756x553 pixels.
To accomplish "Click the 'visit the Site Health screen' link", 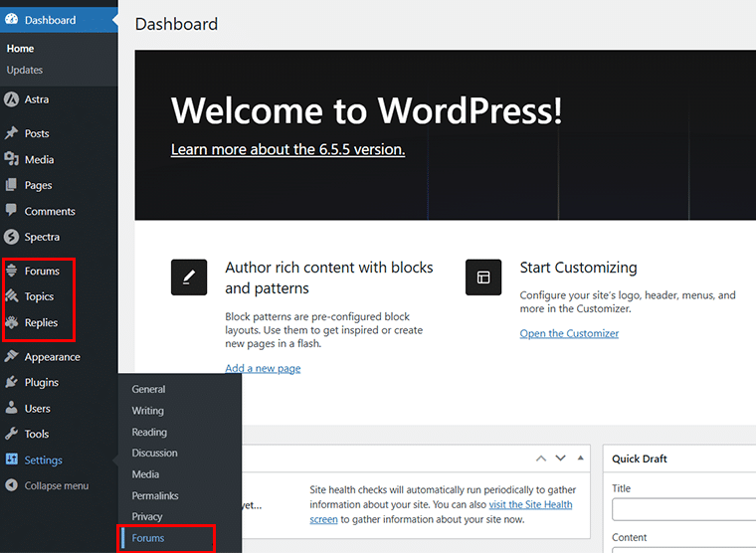I will (x=530, y=505).
